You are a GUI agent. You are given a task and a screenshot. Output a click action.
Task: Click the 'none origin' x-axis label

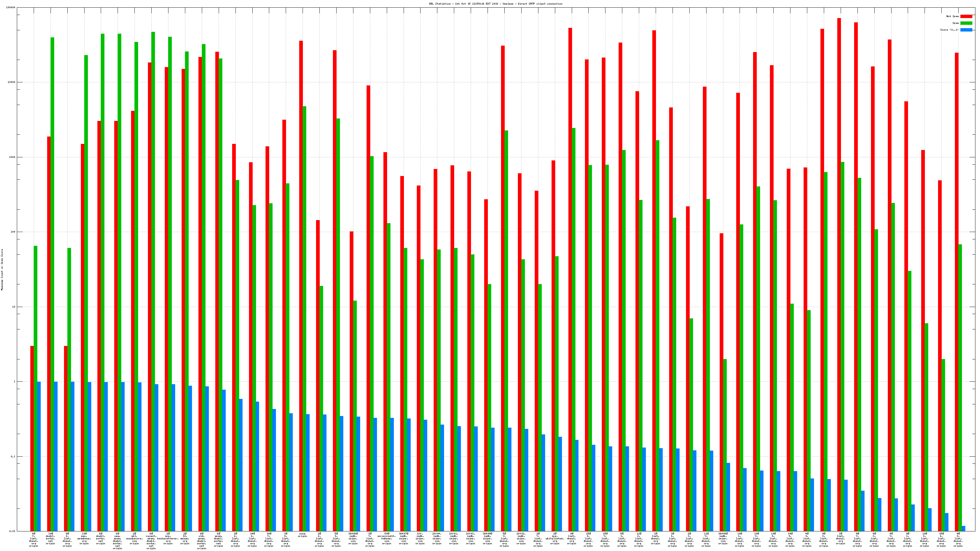(x=303, y=535)
